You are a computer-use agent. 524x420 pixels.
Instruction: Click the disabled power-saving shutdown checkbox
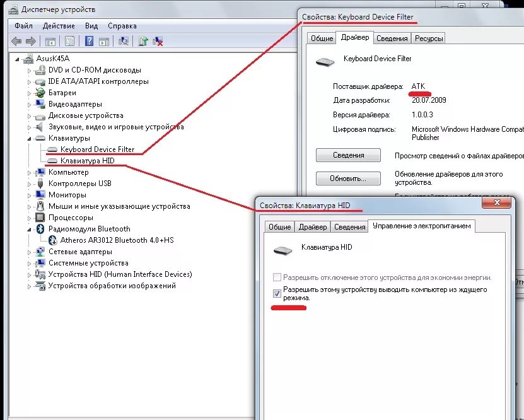tap(277, 277)
